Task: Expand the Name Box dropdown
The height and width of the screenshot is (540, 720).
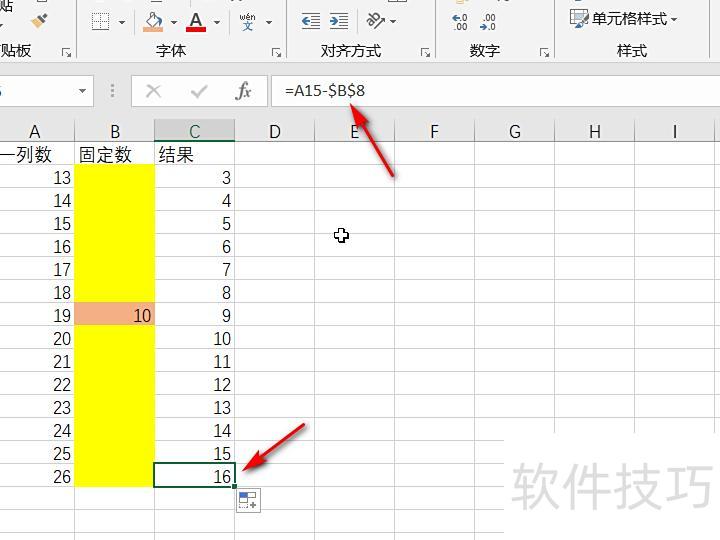Action: coord(82,91)
